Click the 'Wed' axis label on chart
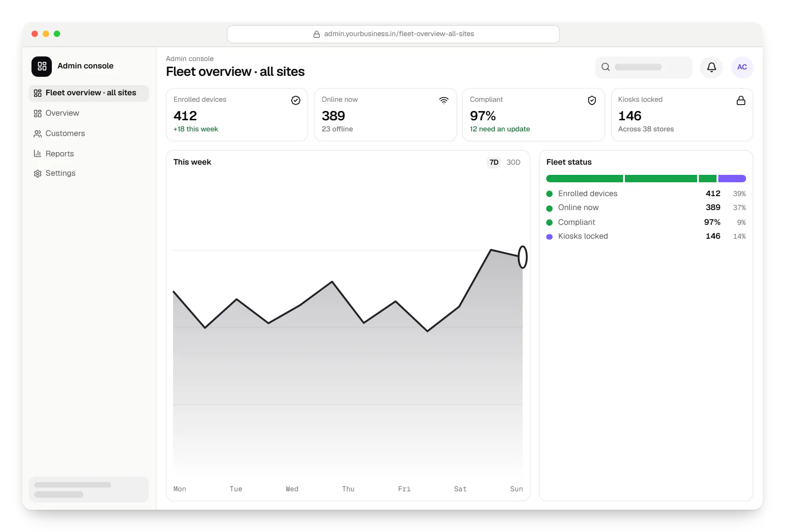The width and height of the screenshot is (785, 532). tap(292, 489)
